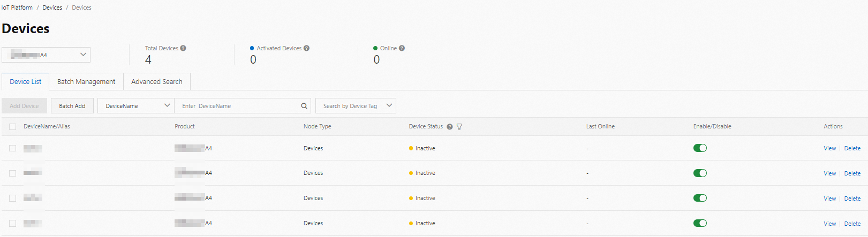
Task: View the third device
Action: 829,198
